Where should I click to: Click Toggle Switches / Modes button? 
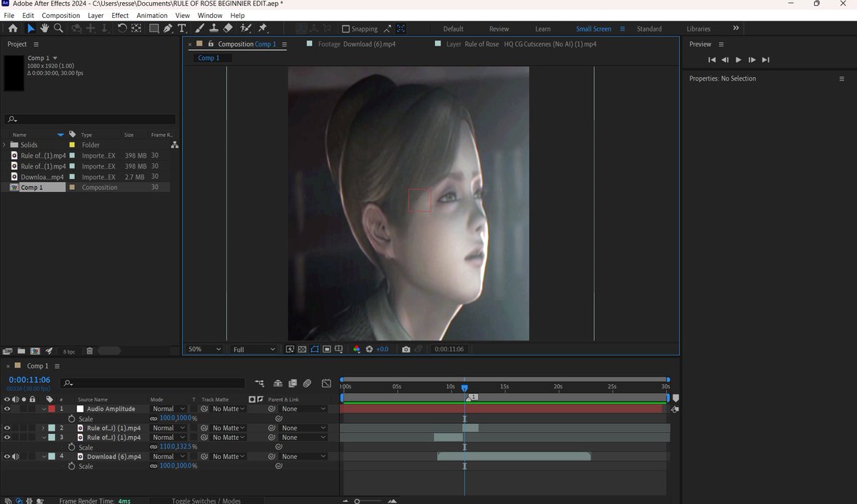pyautogui.click(x=206, y=500)
